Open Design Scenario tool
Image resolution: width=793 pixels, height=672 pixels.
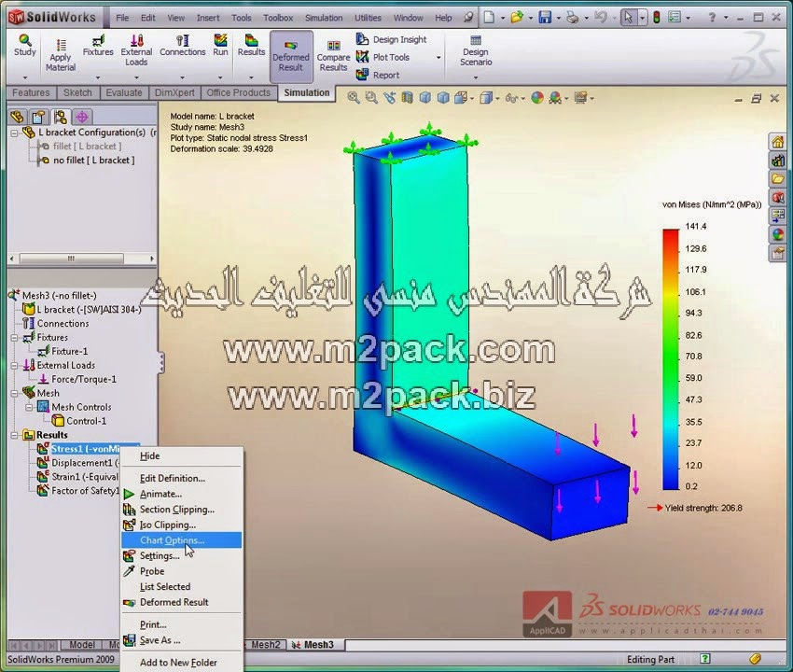pyautogui.click(x=476, y=50)
